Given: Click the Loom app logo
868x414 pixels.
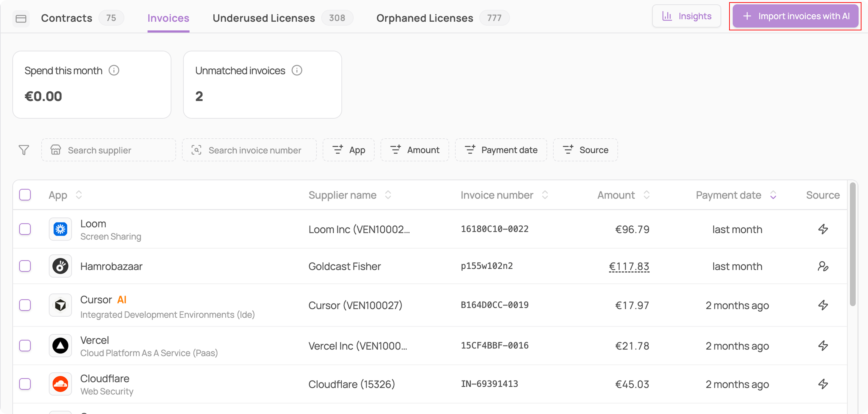Looking at the screenshot, I should pos(60,229).
